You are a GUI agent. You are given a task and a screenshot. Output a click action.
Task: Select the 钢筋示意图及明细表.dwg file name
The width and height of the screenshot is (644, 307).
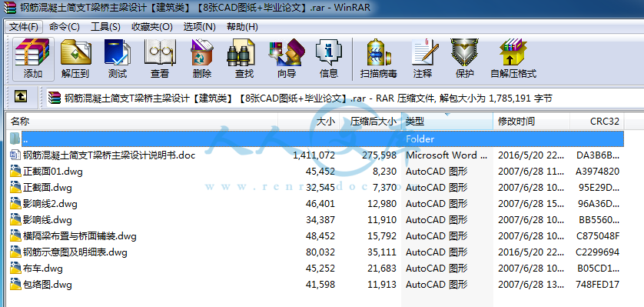tap(75, 252)
